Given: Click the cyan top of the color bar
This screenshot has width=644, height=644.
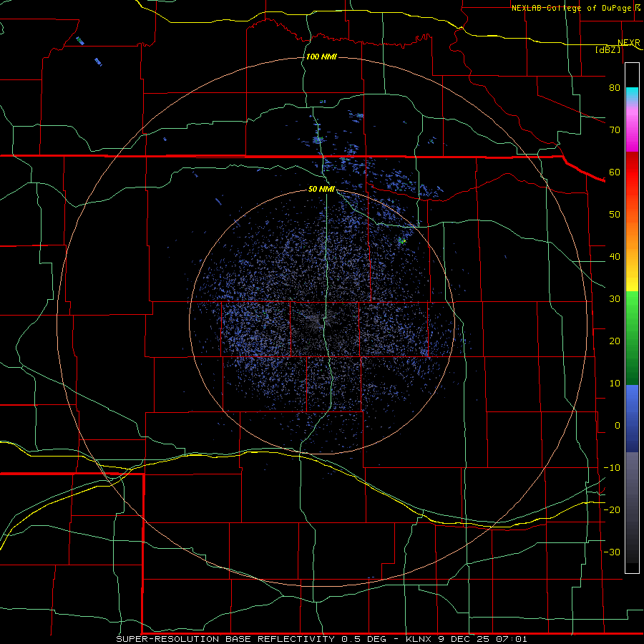Looking at the screenshot, I should [x=632, y=94].
